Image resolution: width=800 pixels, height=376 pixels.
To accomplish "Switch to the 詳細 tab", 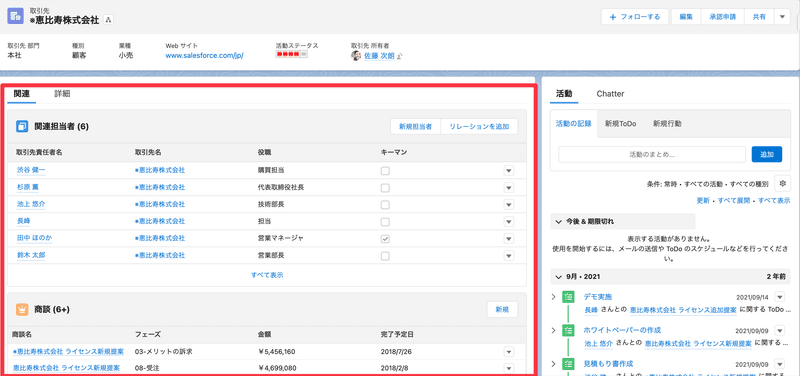I will (62, 93).
